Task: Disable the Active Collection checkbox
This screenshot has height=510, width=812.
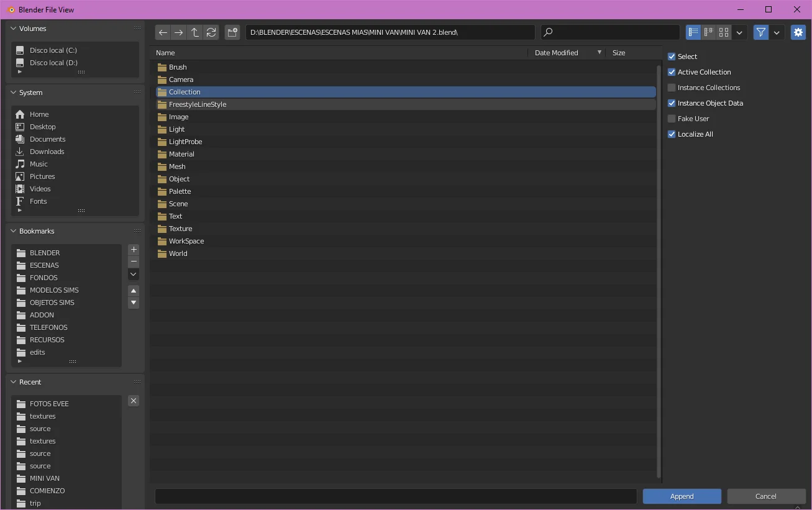Action: pos(672,72)
